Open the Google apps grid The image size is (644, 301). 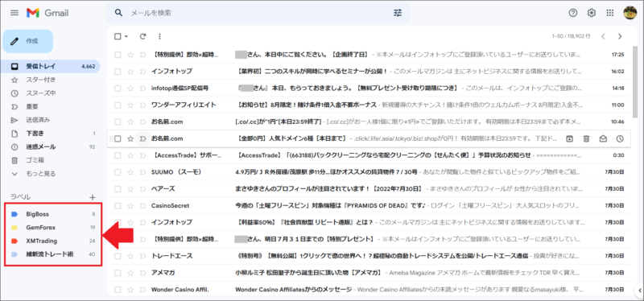coord(610,13)
